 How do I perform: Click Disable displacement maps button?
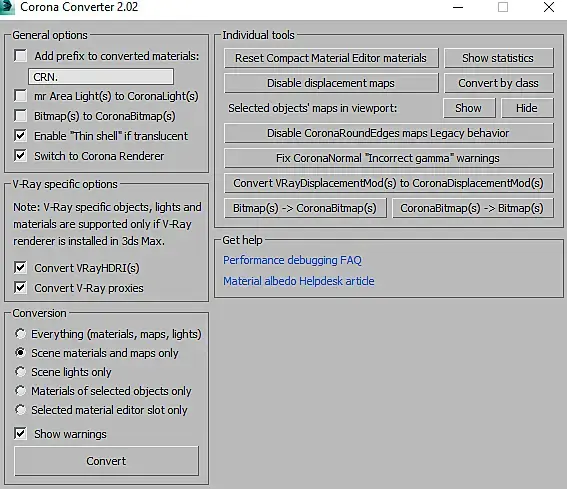(331, 83)
